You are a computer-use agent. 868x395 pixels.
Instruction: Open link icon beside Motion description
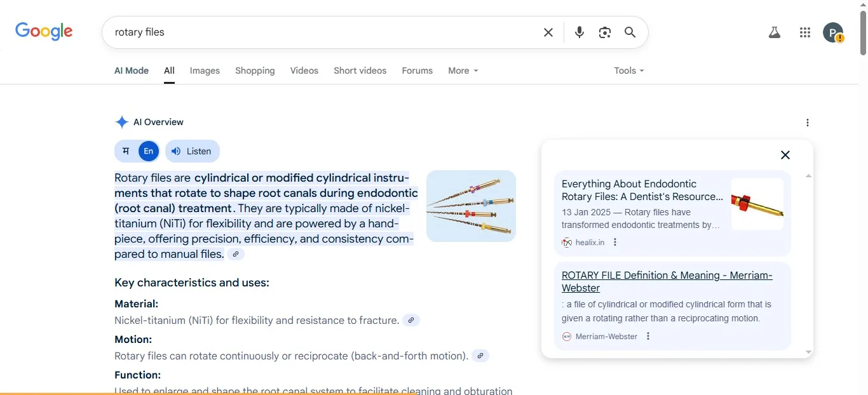pyautogui.click(x=480, y=356)
